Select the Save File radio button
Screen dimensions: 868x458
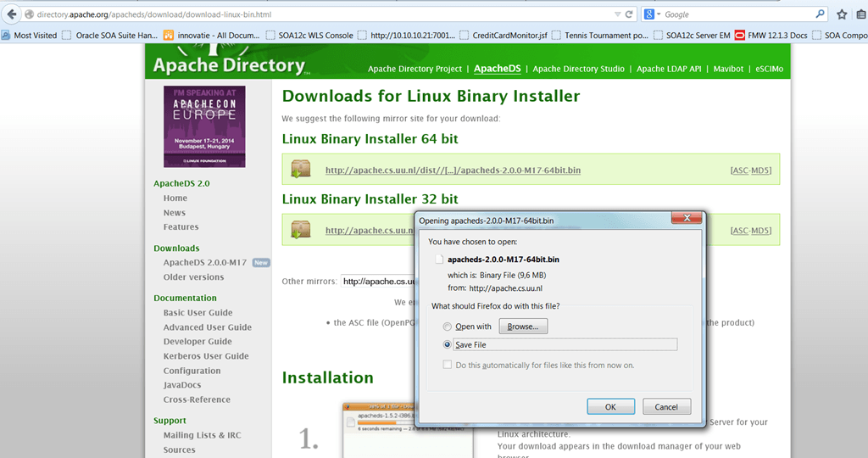(x=448, y=344)
